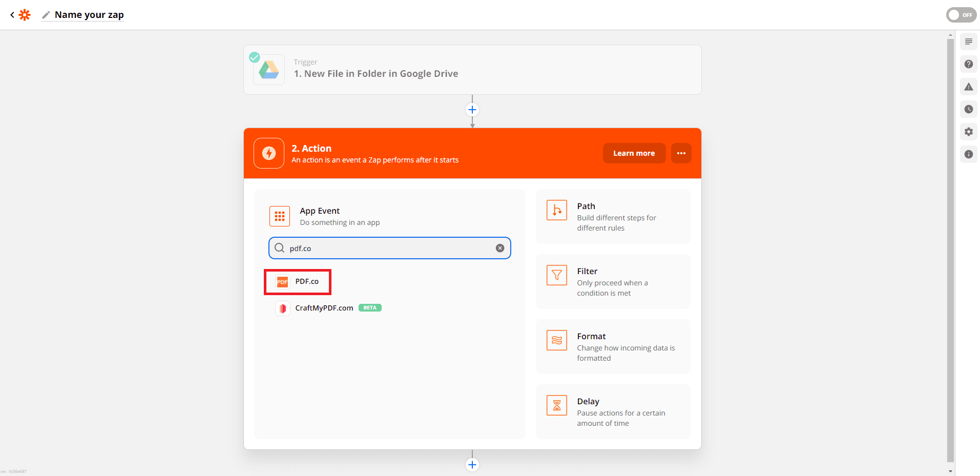This screenshot has width=980, height=476.
Task: Click the App Event grid icon
Action: pyautogui.click(x=279, y=216)
